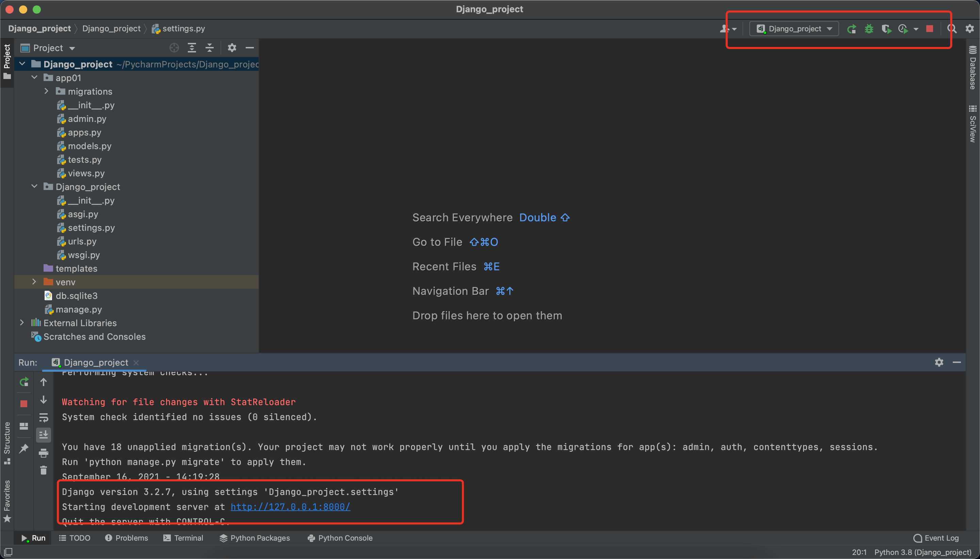Image resolution: width=980 pixels, height=559 pixels.
Task: Close the Django_project run tab
Action: coord(136,363)
